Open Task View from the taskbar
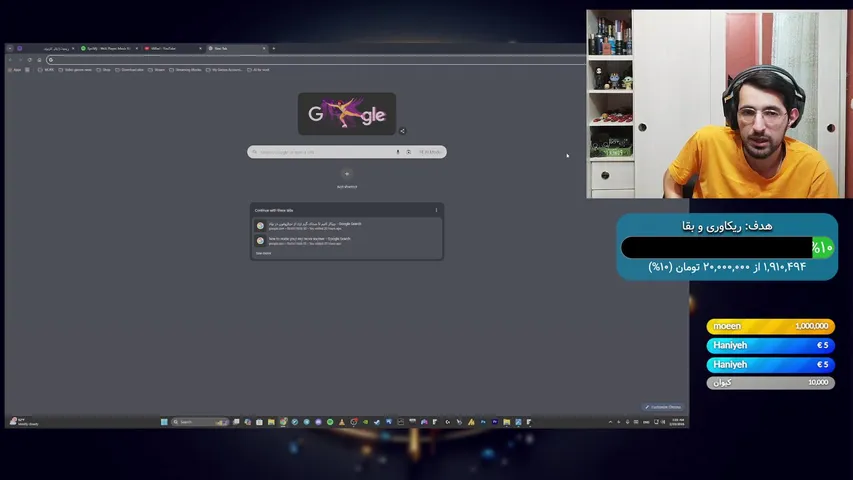 pyautogui.click(x=236, y=422)
